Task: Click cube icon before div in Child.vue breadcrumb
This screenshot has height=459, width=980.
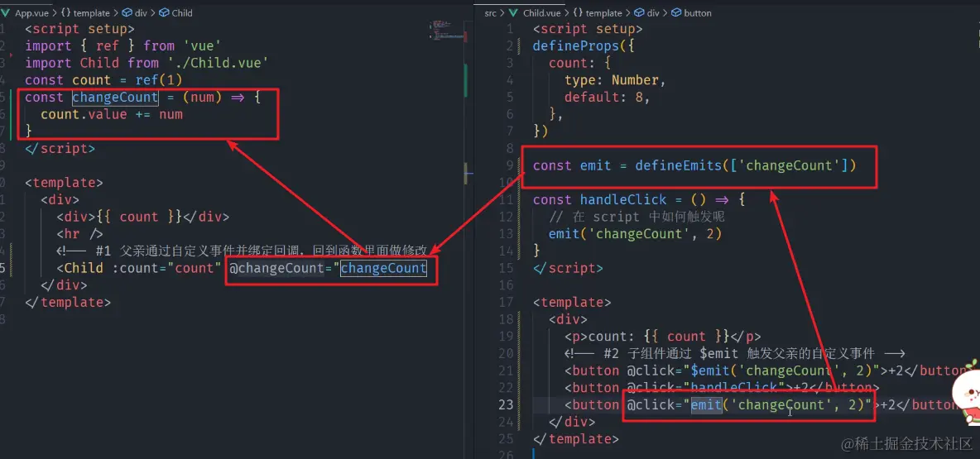Action: coord(639,12)
